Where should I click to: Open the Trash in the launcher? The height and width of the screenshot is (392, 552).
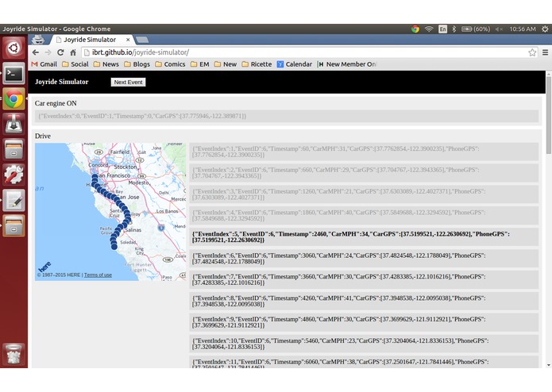click(x=14, y=354)
